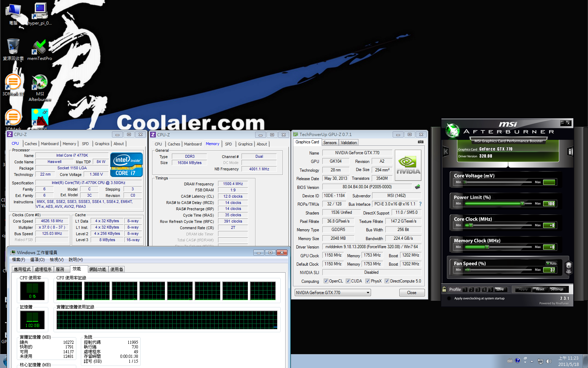Viewport: 588px width, 368px height.
Task: Open Afterburner Kombustor with the K icon
Action: pos(446,151)
